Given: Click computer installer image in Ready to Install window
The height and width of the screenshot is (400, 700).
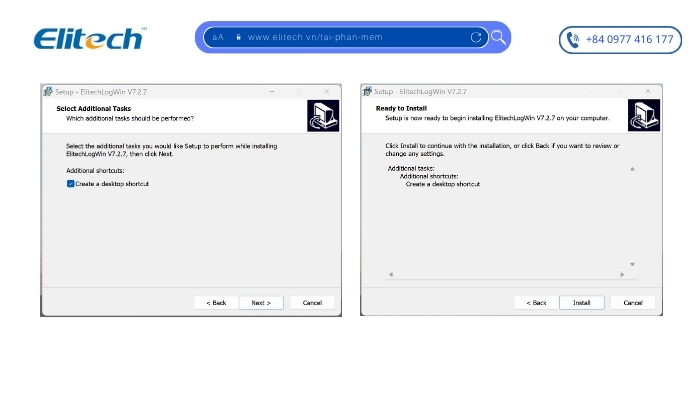Looking at the screenshot, I should pos(643,115).
